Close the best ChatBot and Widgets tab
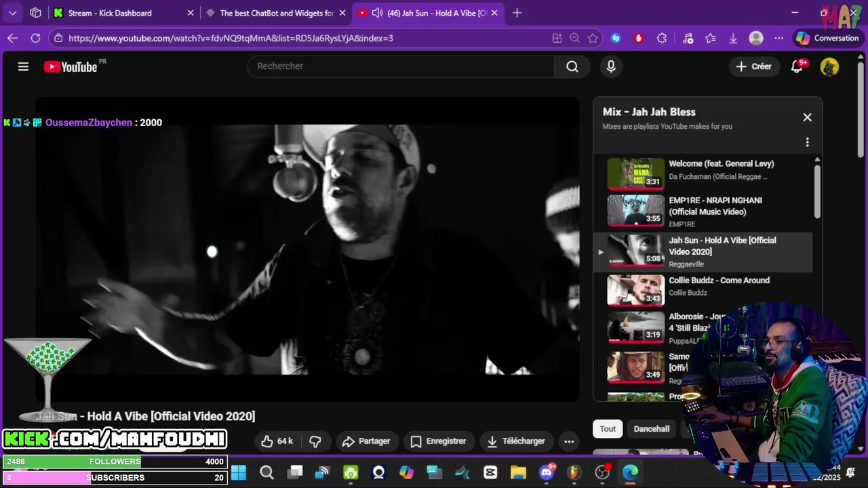The image size is (868, 488). [343, 13]
